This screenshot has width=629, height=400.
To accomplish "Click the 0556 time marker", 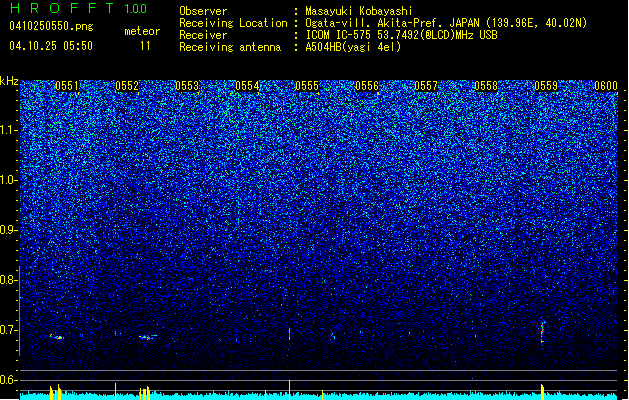I will pos(367,86).
